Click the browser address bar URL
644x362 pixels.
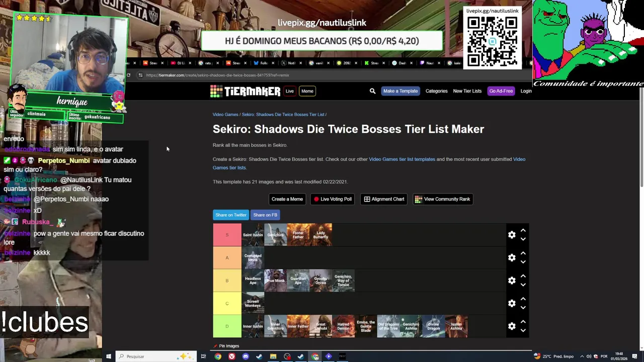point(217,75)
